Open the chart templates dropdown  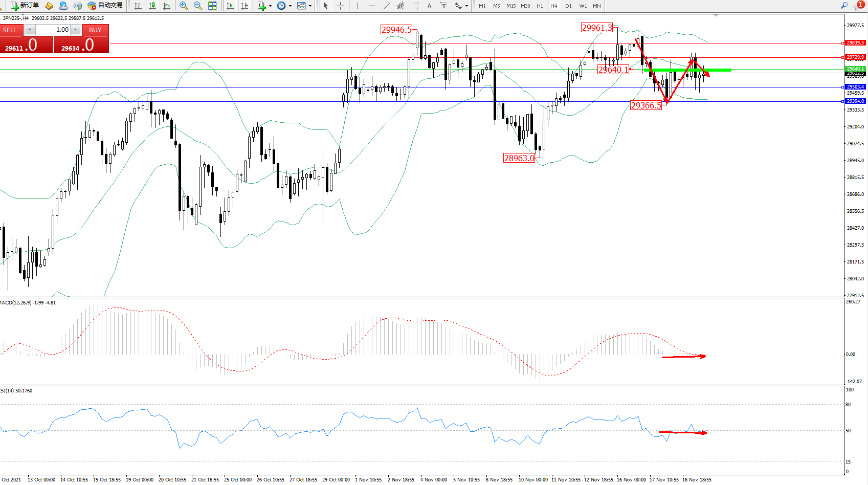[310, 6]
